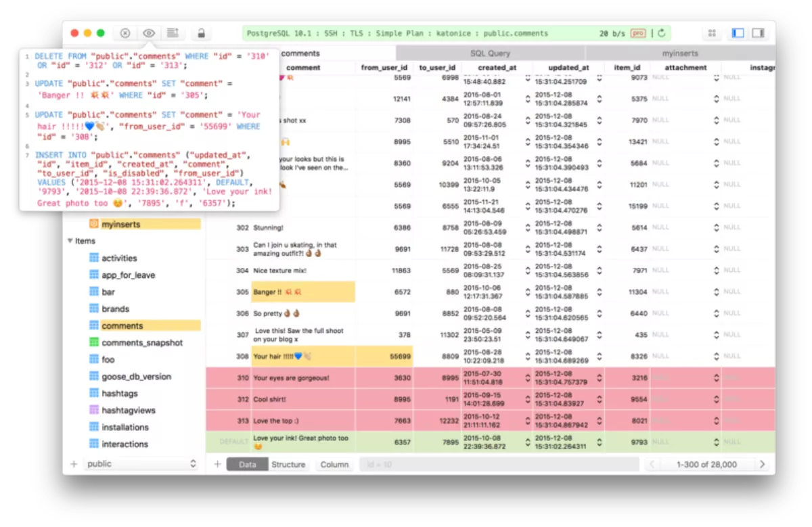Click the Column button
The width and height of the screenshot is (812, 527).
point(334,465)
